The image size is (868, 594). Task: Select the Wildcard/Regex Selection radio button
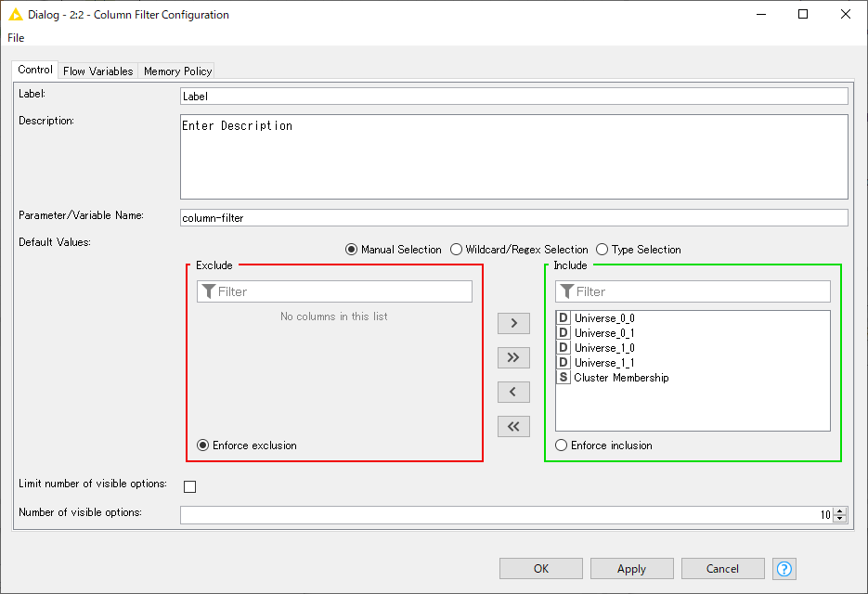pyautogui.click(x=456, y=250)
